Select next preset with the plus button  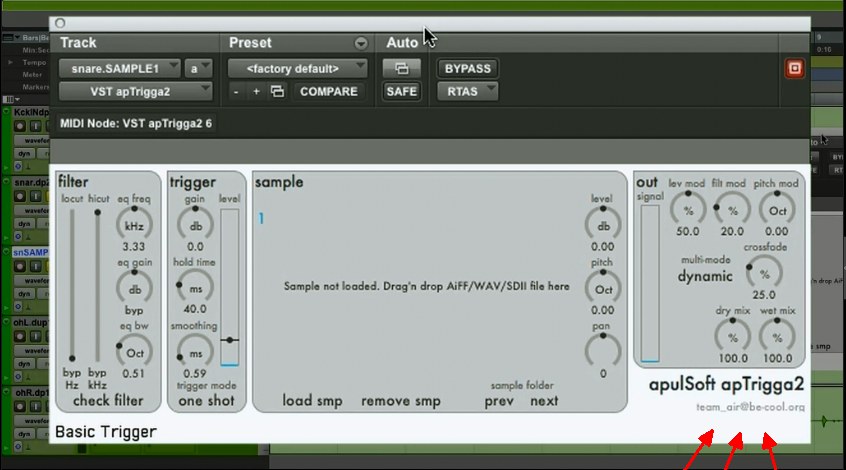click(x=256, y=92)
